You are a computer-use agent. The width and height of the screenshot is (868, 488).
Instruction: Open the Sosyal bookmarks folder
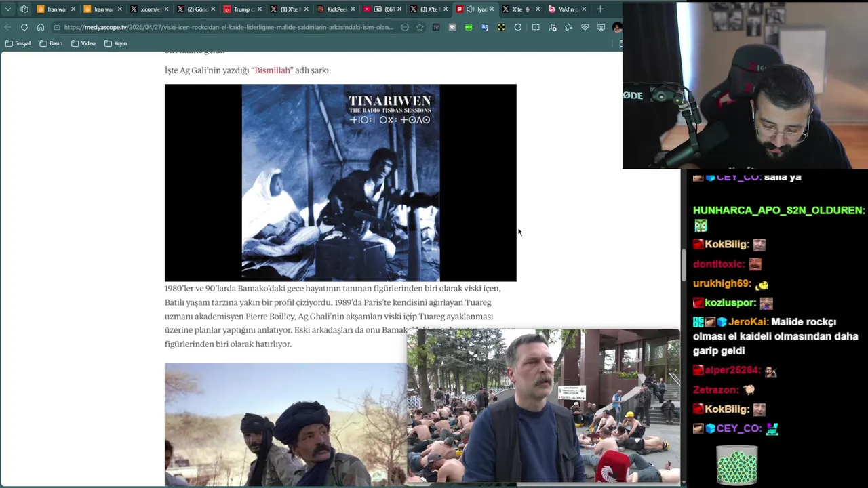coord(18,43)
